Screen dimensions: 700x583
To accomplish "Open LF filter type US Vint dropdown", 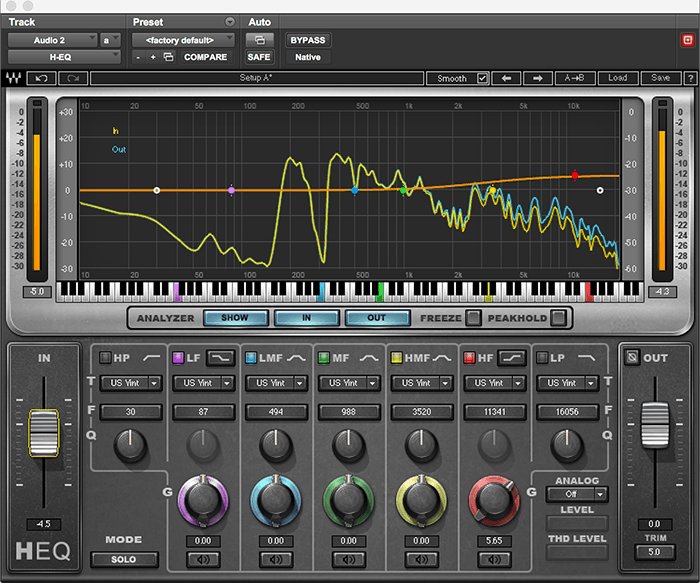I will 203,383.
